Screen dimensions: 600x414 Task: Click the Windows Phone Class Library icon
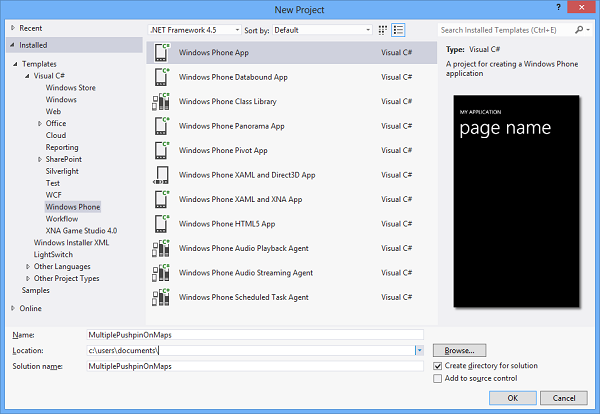point(161,101)
